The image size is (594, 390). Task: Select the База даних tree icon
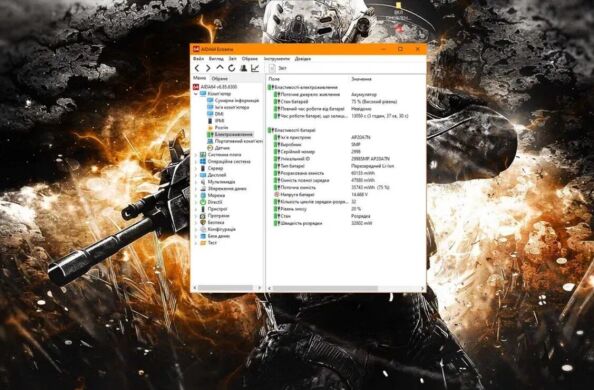coord(203,236)
